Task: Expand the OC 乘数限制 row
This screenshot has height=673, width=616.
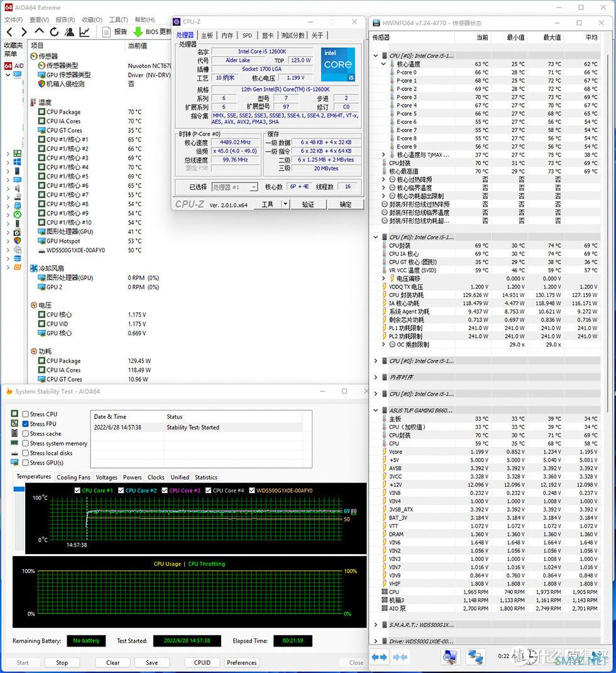Action: pos(384,344)
